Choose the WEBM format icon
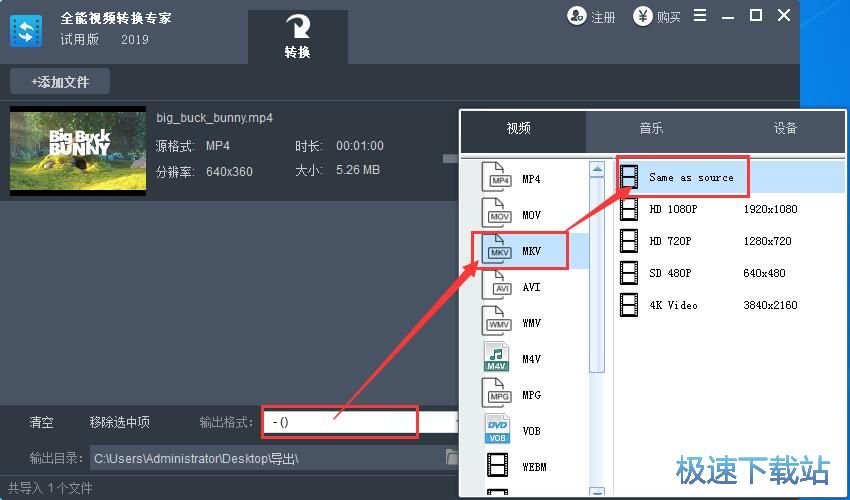Viewport: 850px width, 500px height. [497, 465]
